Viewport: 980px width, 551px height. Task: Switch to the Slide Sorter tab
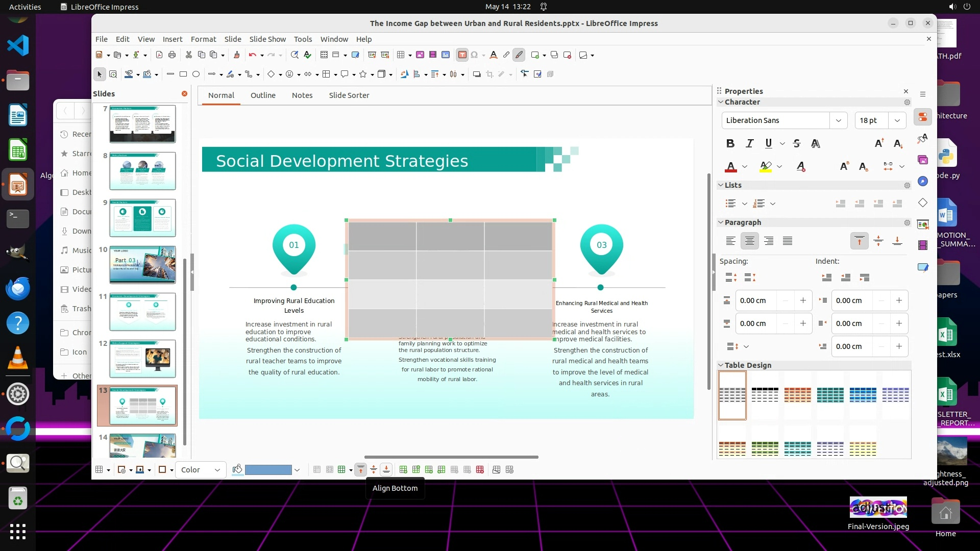(x=349, y=95)
